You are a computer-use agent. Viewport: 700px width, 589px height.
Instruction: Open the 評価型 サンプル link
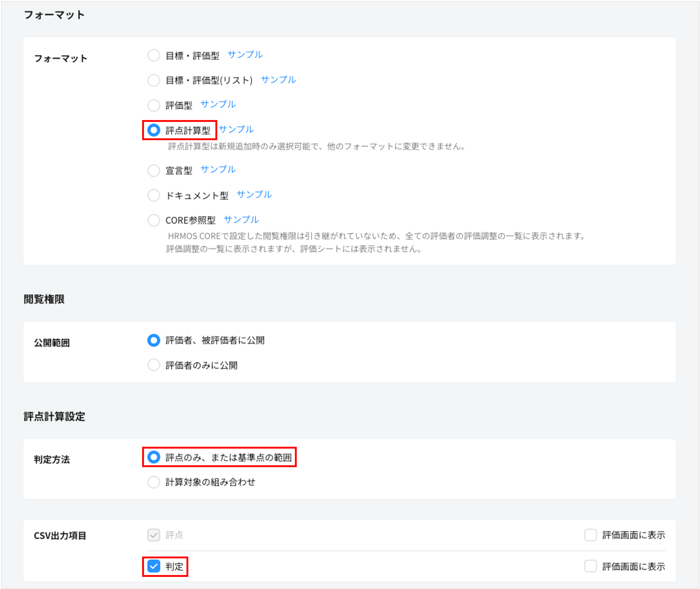[x=218, y=104]
